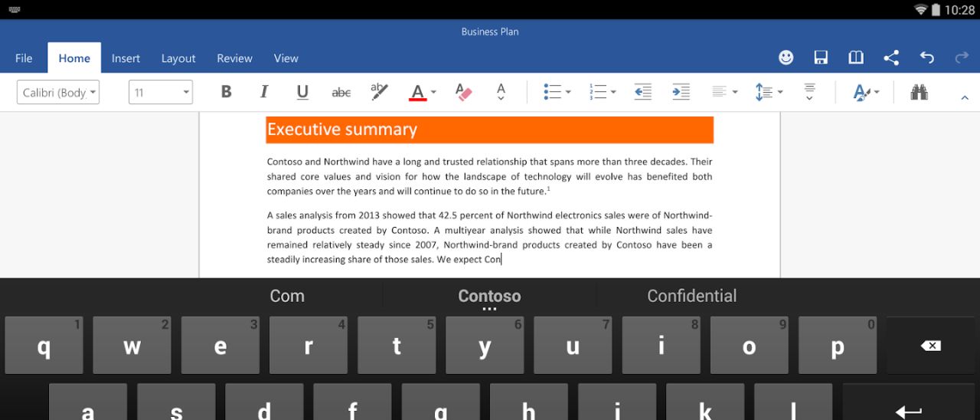This screenshot has height=420, width=980.
Task: Apply red font color
Action: coord(417,92)
